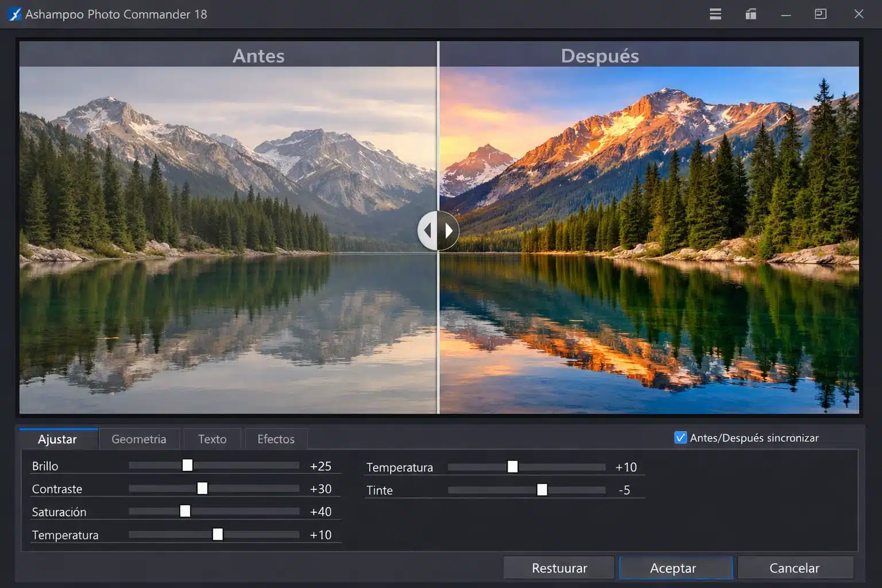Open the Texto tab
882x588 pixels.
211,439
